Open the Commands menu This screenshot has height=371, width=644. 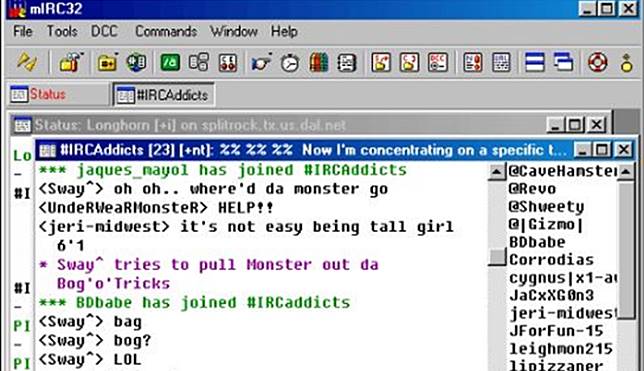[x=166, y=31]
